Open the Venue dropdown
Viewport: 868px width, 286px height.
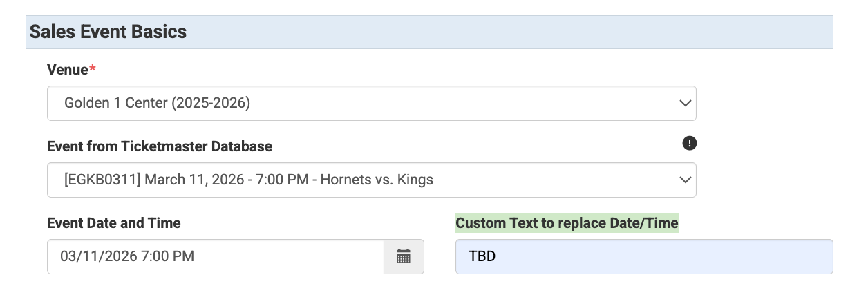click(x=371, y=104)
